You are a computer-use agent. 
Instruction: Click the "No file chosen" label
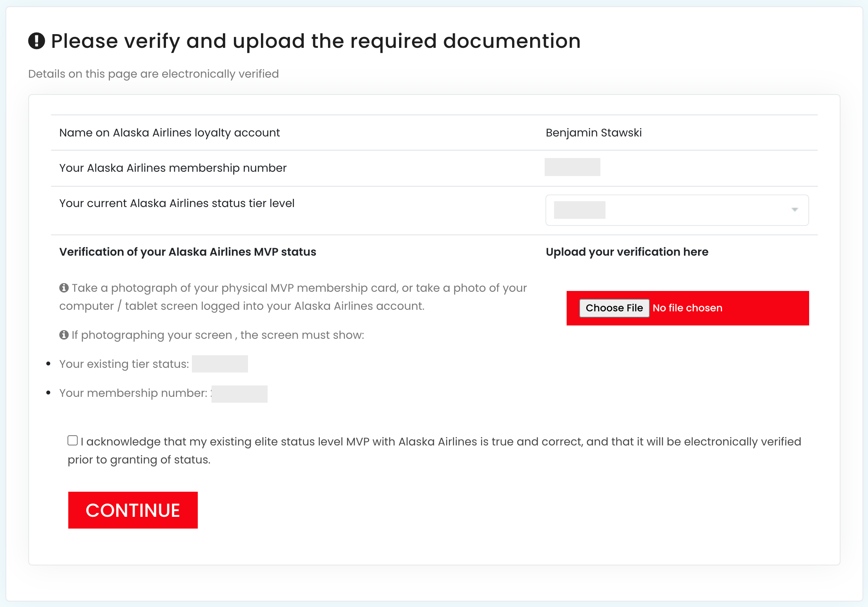click(x=688, y=308)
